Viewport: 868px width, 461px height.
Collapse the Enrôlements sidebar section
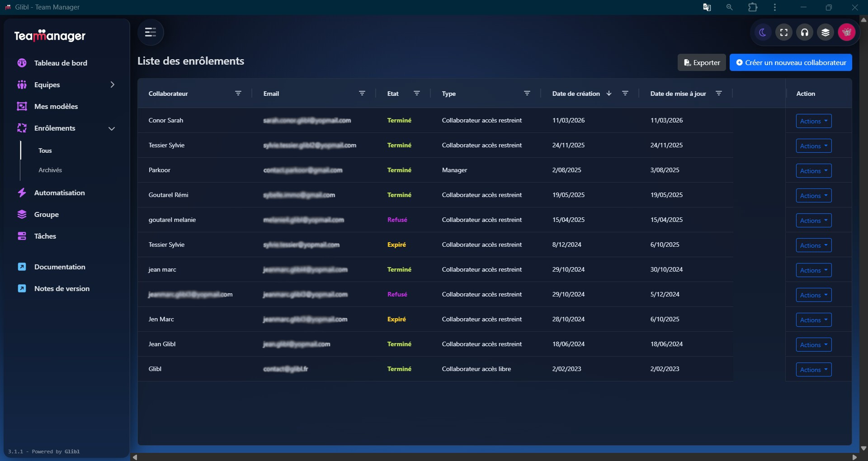pyautogui.click(x=112, y=129)
